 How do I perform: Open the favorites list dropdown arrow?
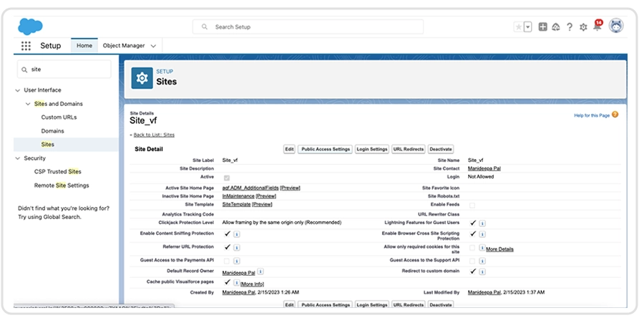click(528, 27)
